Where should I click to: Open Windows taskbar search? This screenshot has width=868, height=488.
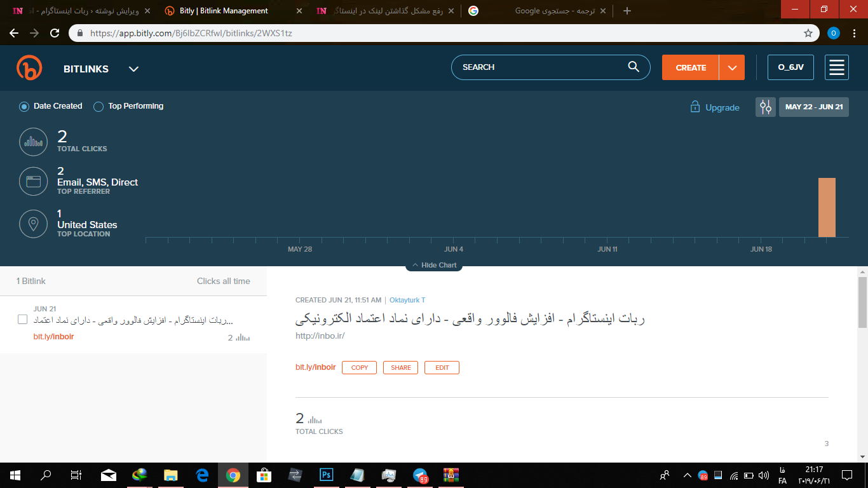(46, 475)
